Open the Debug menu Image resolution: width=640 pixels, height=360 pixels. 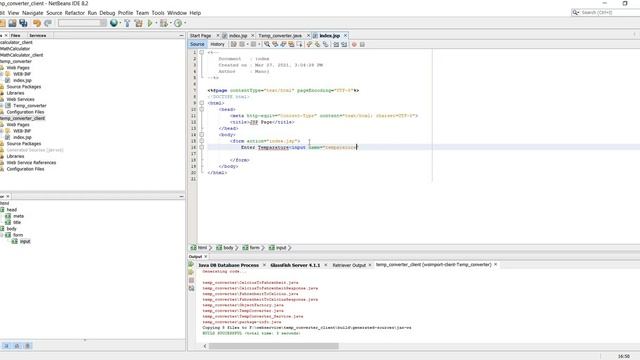click(107, 13)
